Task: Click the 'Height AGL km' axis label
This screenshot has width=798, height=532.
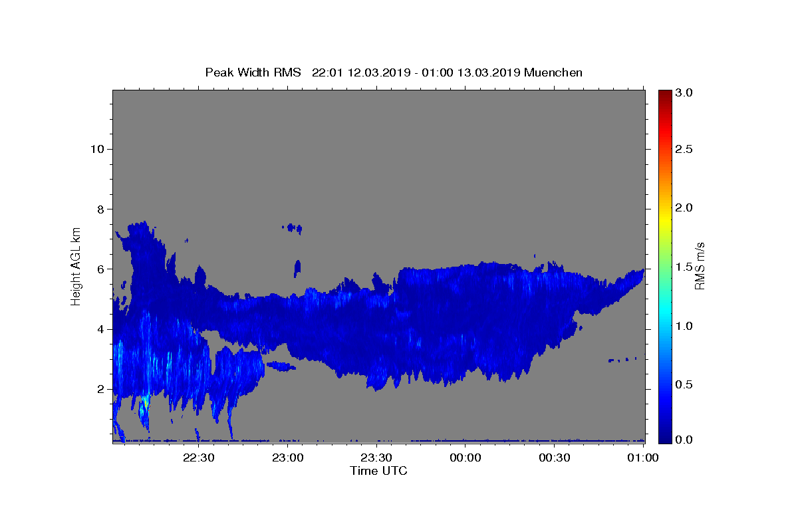Action: click(76, 265)
